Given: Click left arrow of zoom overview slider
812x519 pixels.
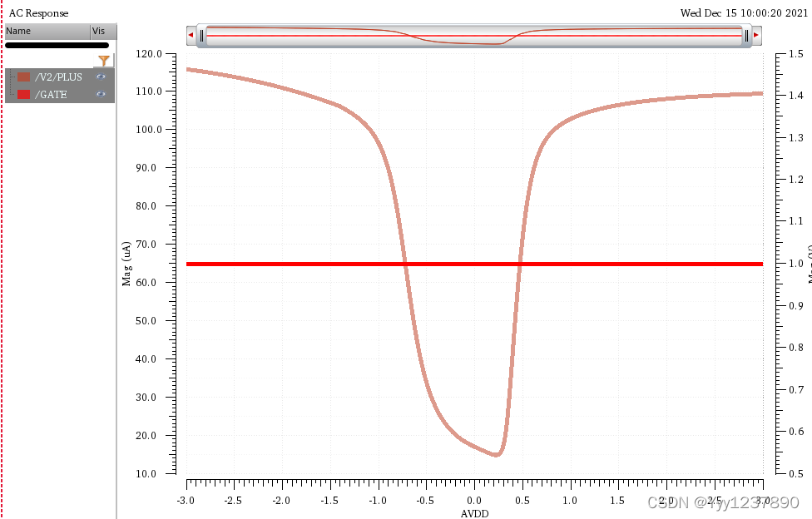Looking at the screenshot, I should click(x=191, y=35).
